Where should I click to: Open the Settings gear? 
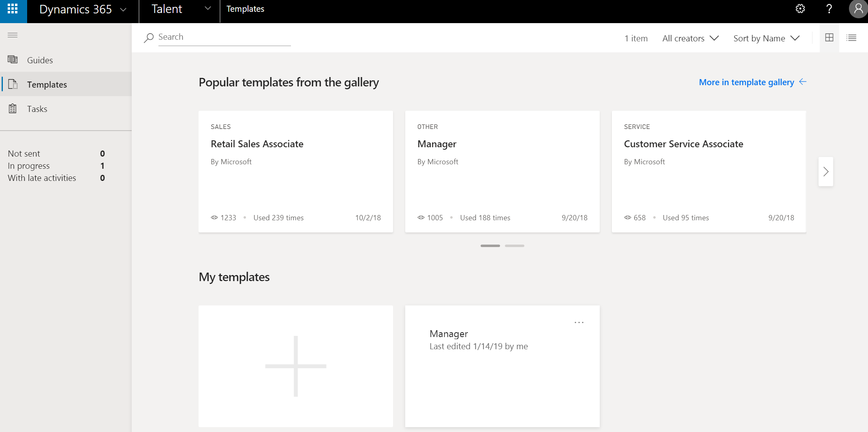pyautogui.click(x=800, y=9)
